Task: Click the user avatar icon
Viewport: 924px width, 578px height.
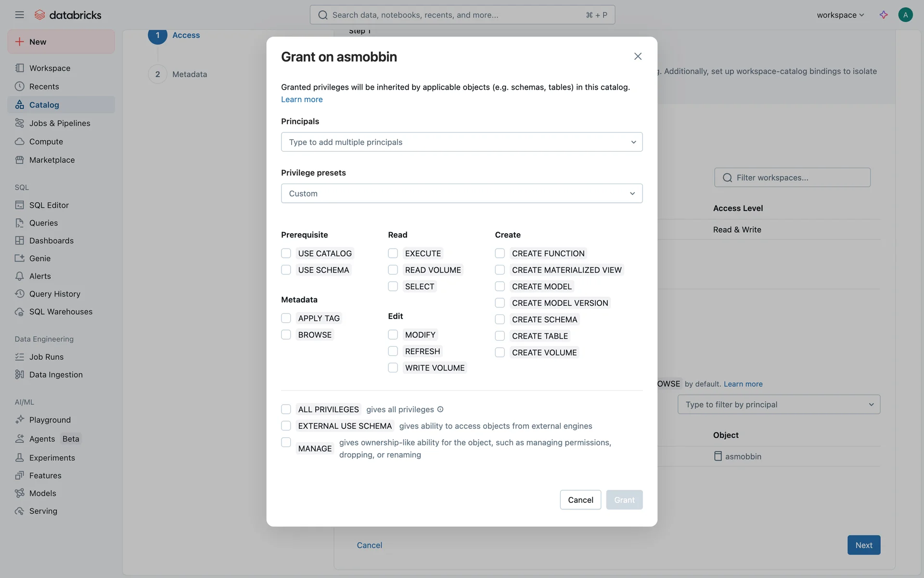Action: [x=905, y=15]
